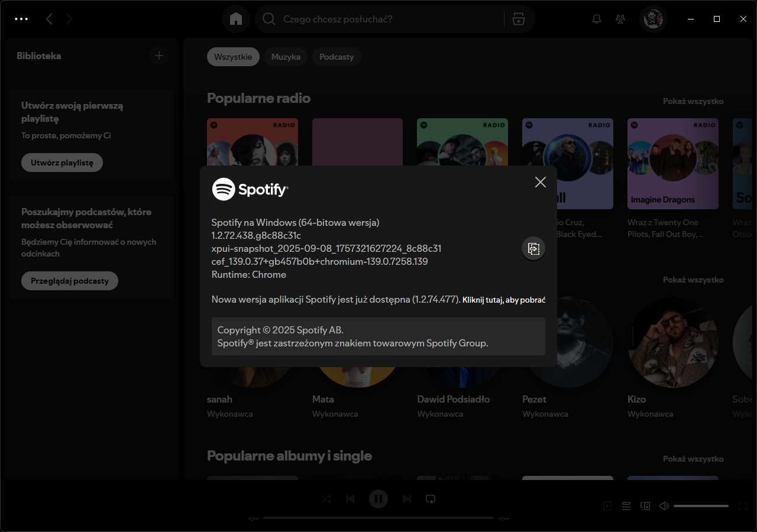Close the Spotify About dialog
This screenshot has width=757, height=532.
(x=541, y=182)
